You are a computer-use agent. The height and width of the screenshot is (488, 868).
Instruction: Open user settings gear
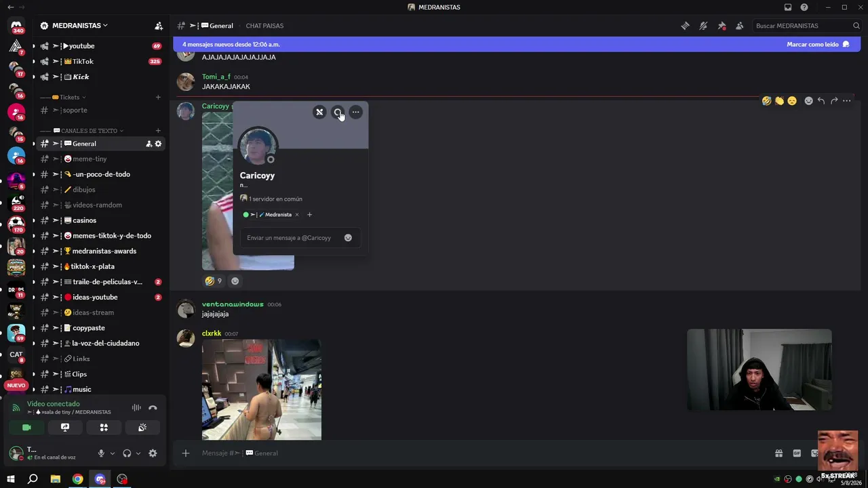(153, 453)
